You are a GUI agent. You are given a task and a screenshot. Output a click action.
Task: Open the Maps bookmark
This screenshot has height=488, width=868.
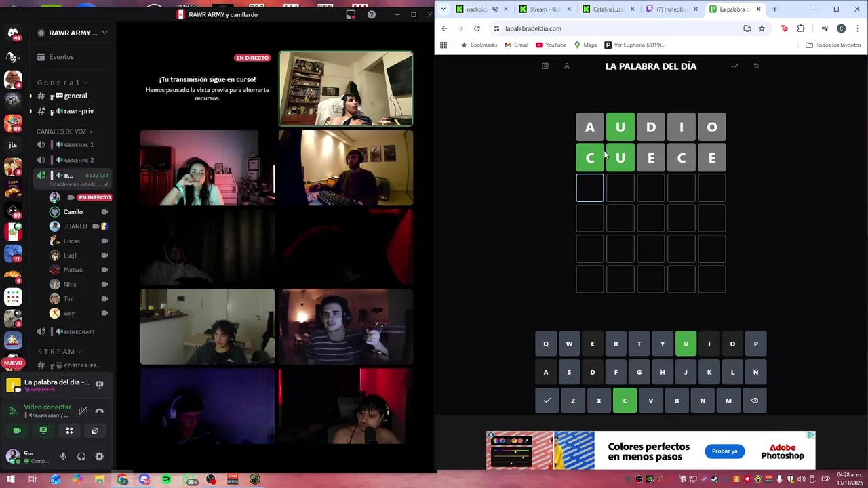point(585,45)
